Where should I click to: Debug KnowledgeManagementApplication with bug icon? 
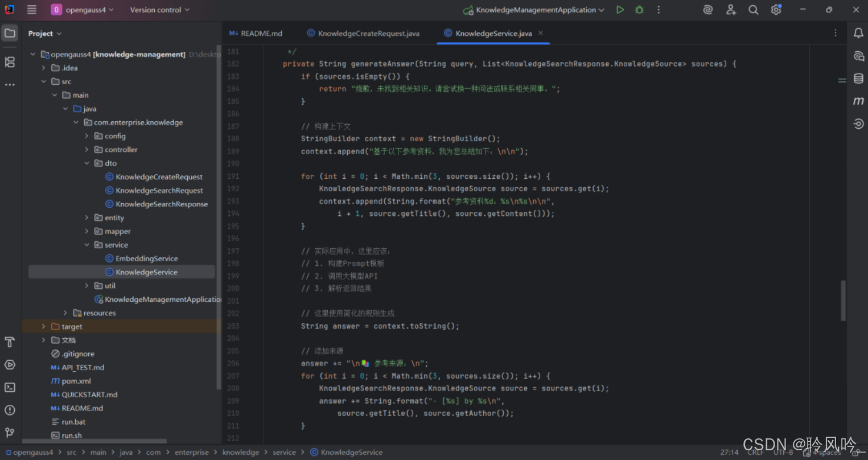(639, 10)
